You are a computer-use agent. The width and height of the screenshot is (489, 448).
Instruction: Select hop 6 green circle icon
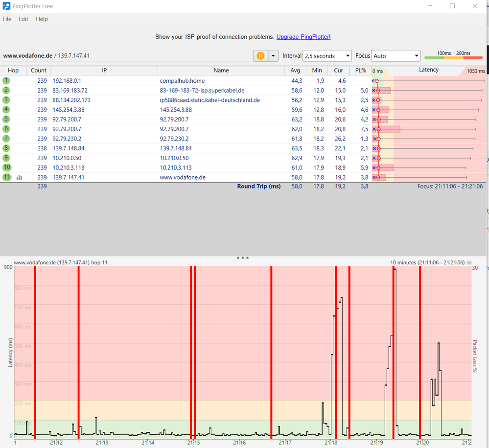[x=6, y=129]
